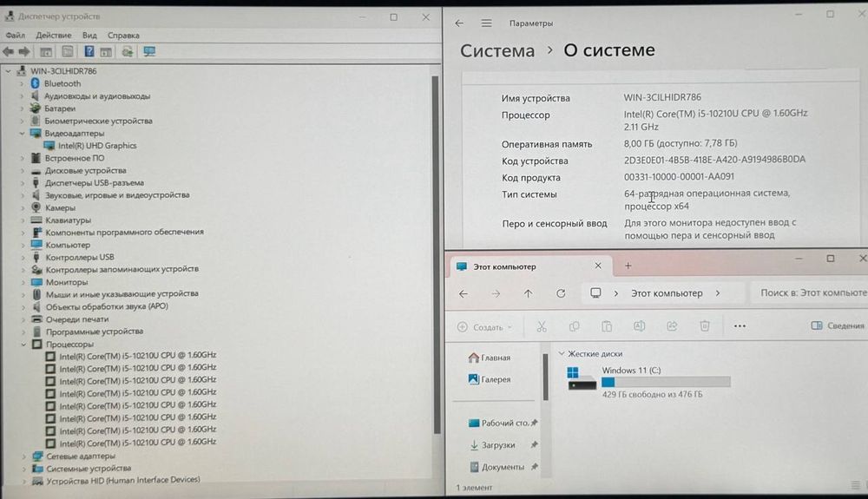Select Мониторы node
The height and width of the screenshot is (499, 868).
point(67,282)
